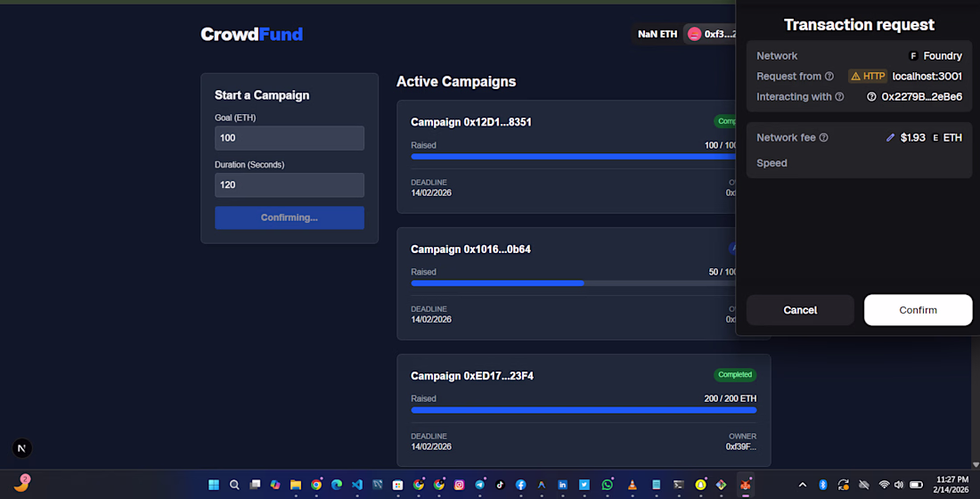Click progress bar of Campaign 0x1016...0b64

point(573,283)
